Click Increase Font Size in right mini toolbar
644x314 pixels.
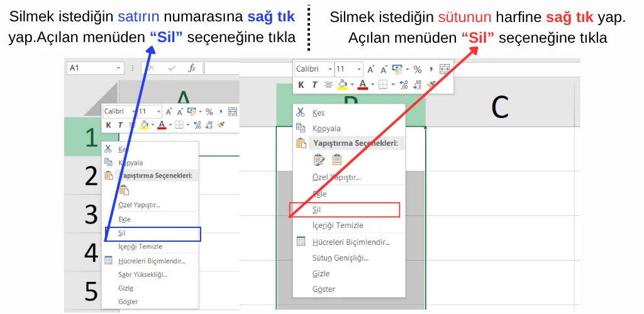click(x=370, y=69)
